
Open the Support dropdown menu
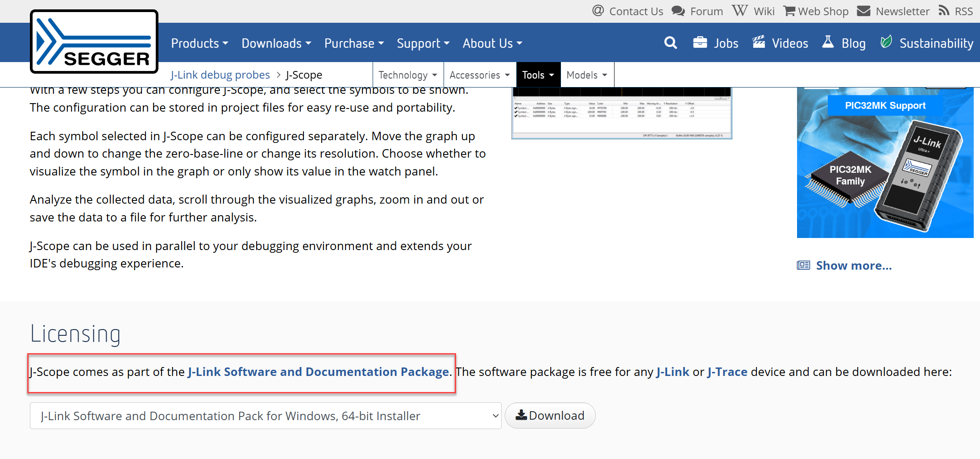[423, 43]
